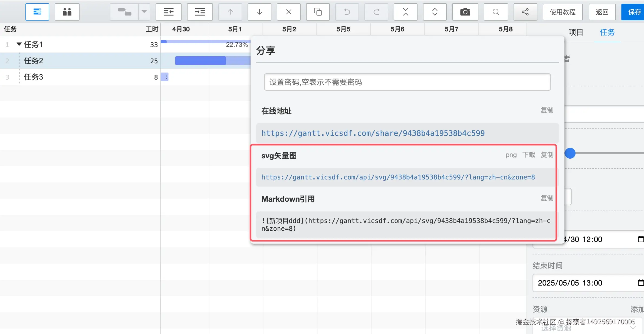Open search with magnifier icon

(496, 12)
